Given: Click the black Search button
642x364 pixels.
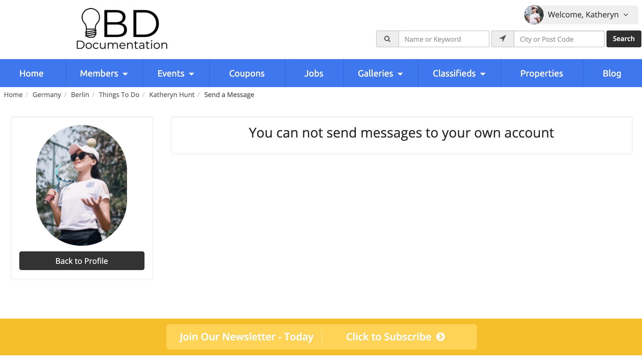Looking at the screenshot, I should [623, 39].
